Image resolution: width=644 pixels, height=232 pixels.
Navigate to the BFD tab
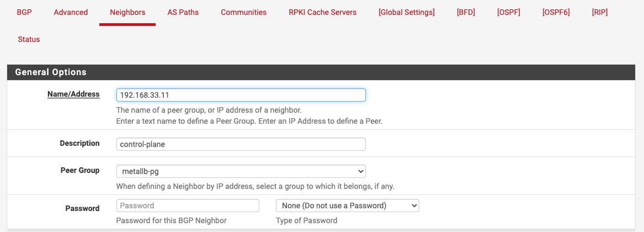(x=466, y=12)
